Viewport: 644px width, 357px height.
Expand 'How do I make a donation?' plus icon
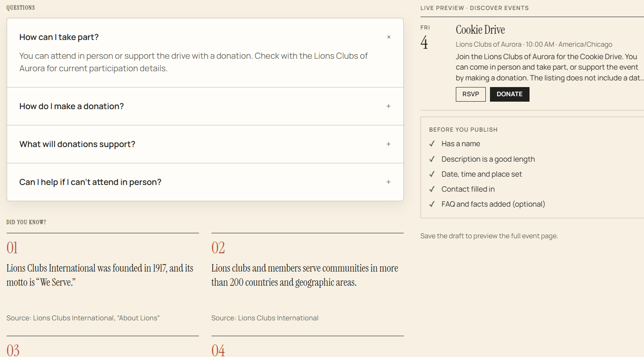388,106
